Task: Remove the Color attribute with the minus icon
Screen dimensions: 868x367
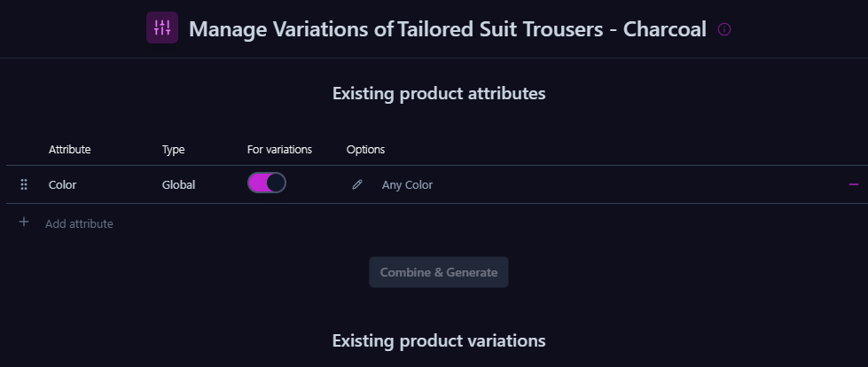Action: pyautogui.click(x=854, y=184)
